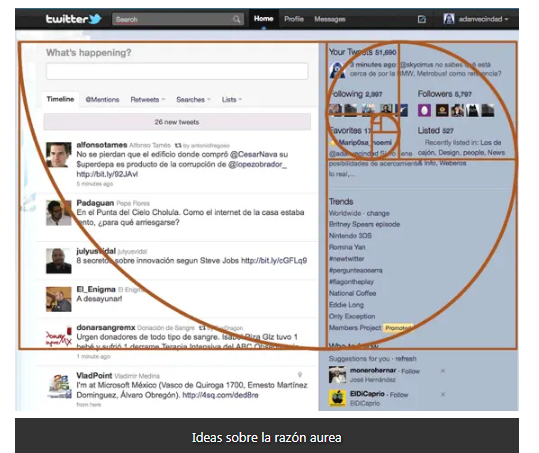Open #newtwitter trend
Image resolution: width=539 pixels, height=453 pixels.
pyautogui.click(x=346, y=259)
